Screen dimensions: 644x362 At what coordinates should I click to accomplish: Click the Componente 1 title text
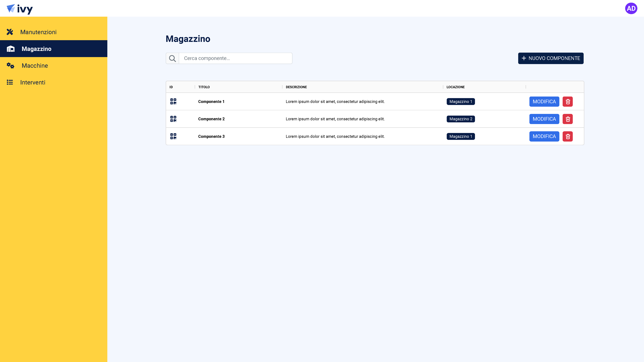[211, 101]
